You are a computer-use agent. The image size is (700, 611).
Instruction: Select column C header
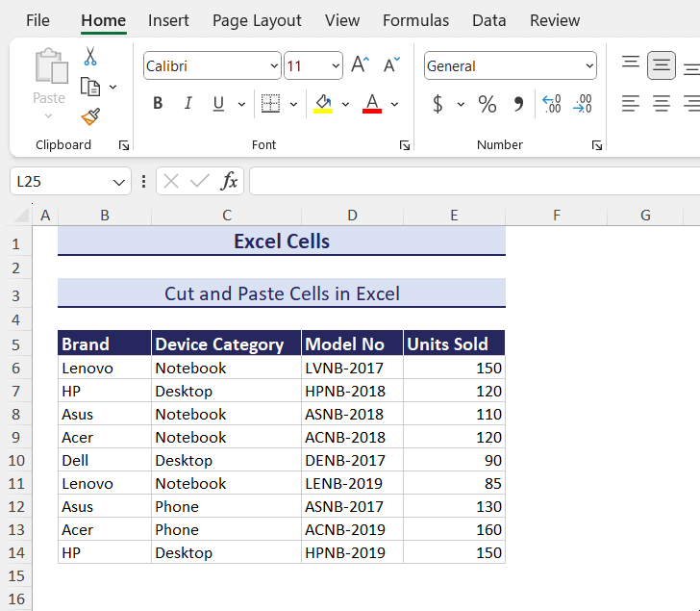click(x=226, y=216)
